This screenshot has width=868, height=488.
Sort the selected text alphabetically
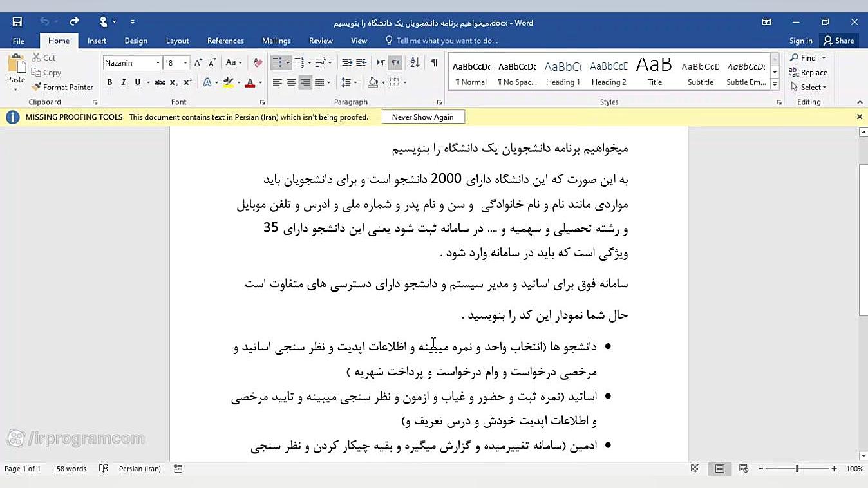415,62
